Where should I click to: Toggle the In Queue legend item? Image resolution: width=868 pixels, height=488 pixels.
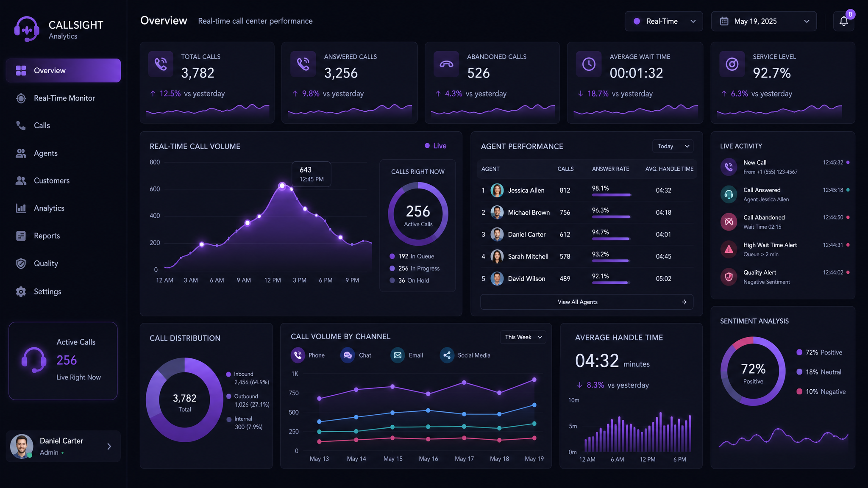[x=412, y=256]
